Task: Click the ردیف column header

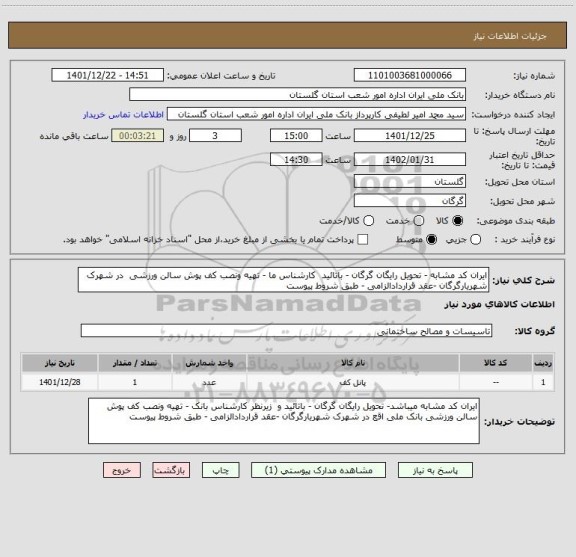Action: [543, 363]
